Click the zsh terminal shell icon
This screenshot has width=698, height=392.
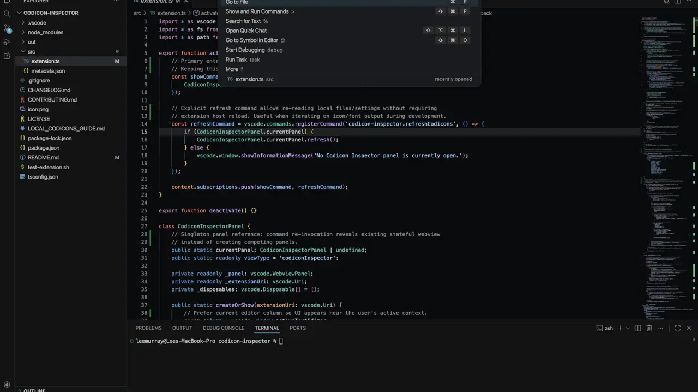605,328
